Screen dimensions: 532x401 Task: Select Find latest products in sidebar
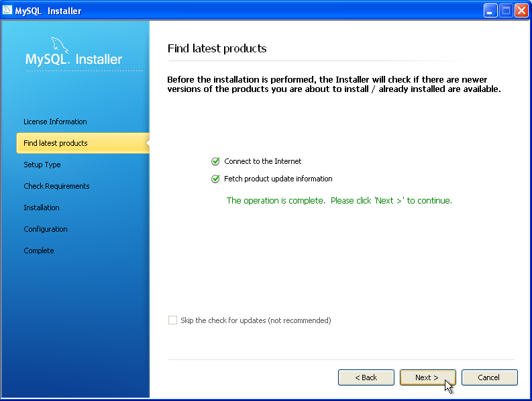[56, 143]
